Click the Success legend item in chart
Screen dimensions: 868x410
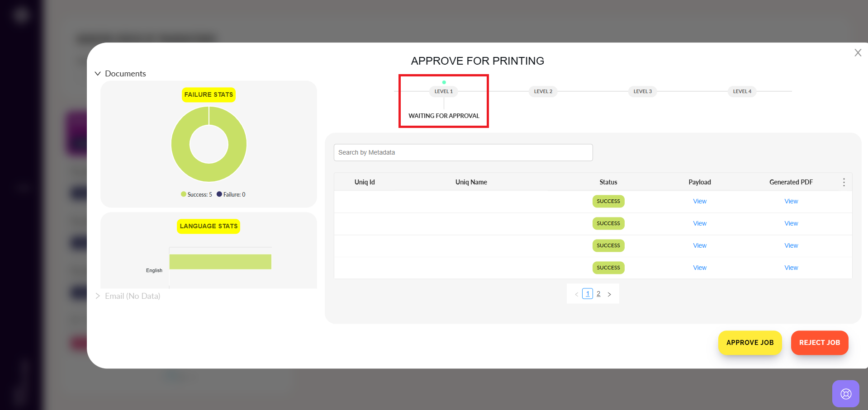click(197, 195)
